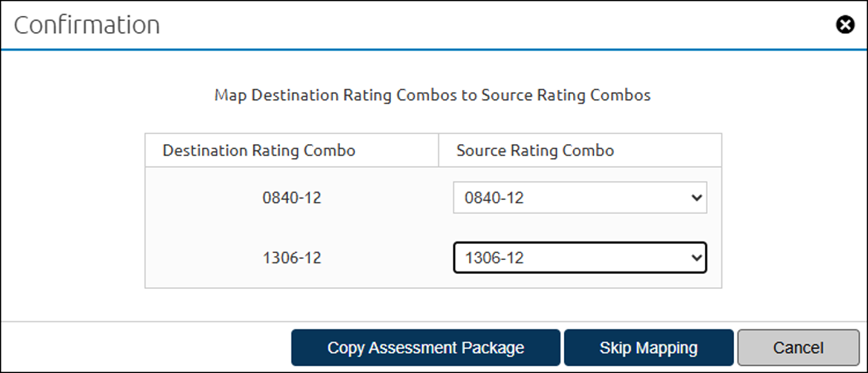
Task: Cancel the confirmation dialog
Action: pyautogui.click(x=798, y=348)
